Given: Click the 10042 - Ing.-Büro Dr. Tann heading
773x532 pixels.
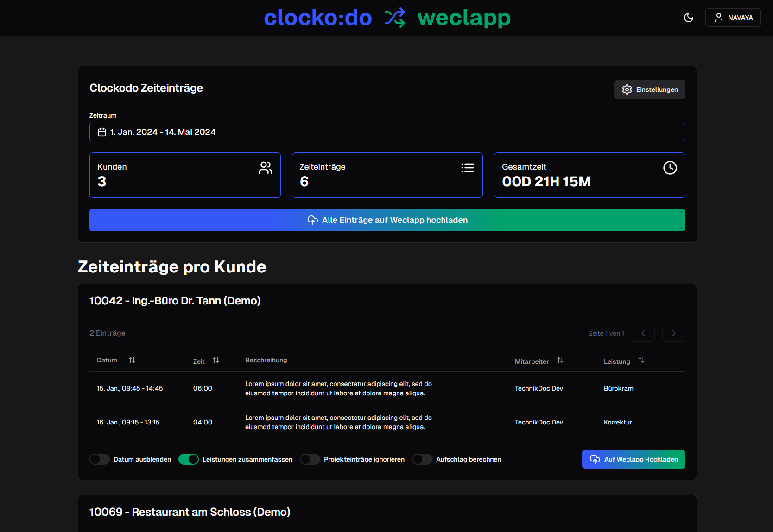Looking at the screenshot, I should coord(175,301).
